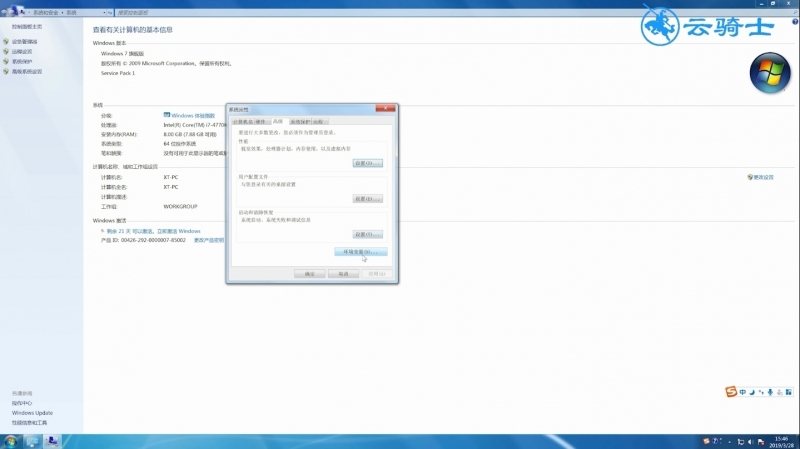
Task: Open User Profiles settings (用户配置文件 设置) button
Action: [x=367, y=199]
